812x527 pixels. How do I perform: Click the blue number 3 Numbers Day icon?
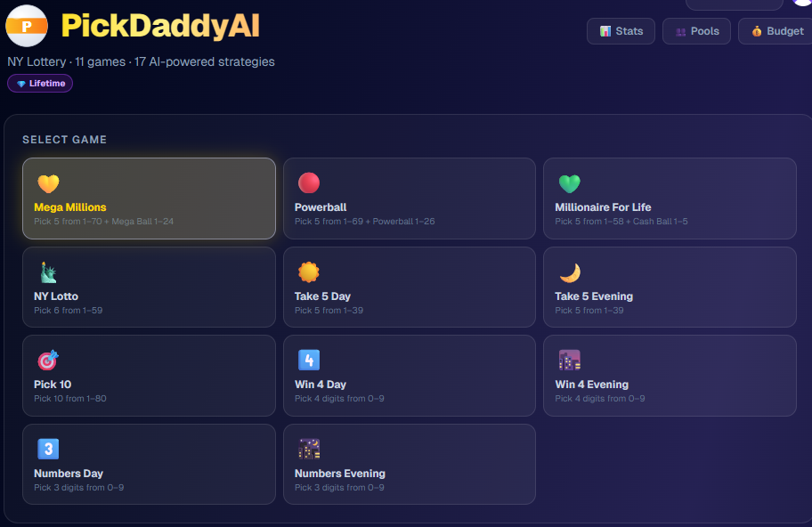point(48,449)
